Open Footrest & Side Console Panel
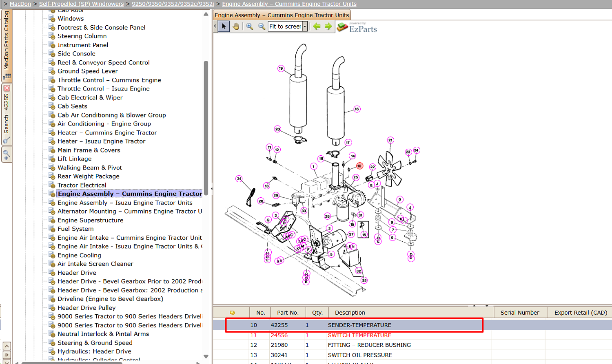The width and height of the screenshot is (612, 364). 101,27
